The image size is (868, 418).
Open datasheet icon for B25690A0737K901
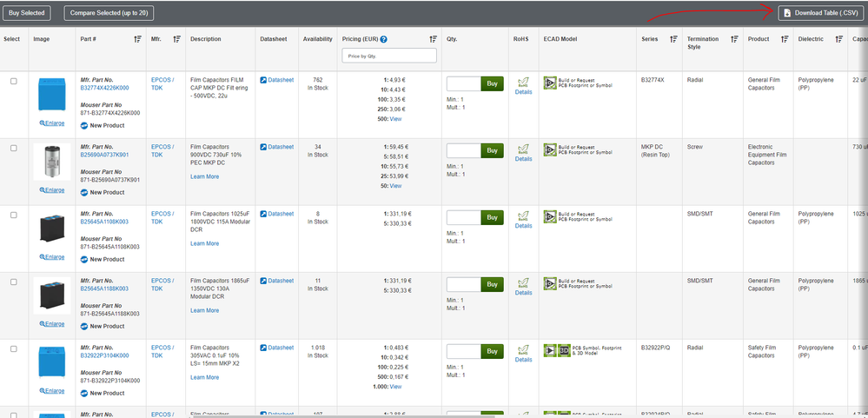tap(263, 147)
